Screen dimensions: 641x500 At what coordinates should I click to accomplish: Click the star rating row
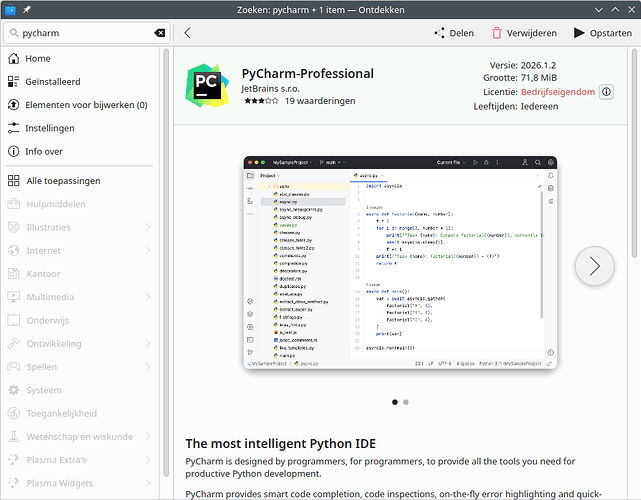[261, 101]
